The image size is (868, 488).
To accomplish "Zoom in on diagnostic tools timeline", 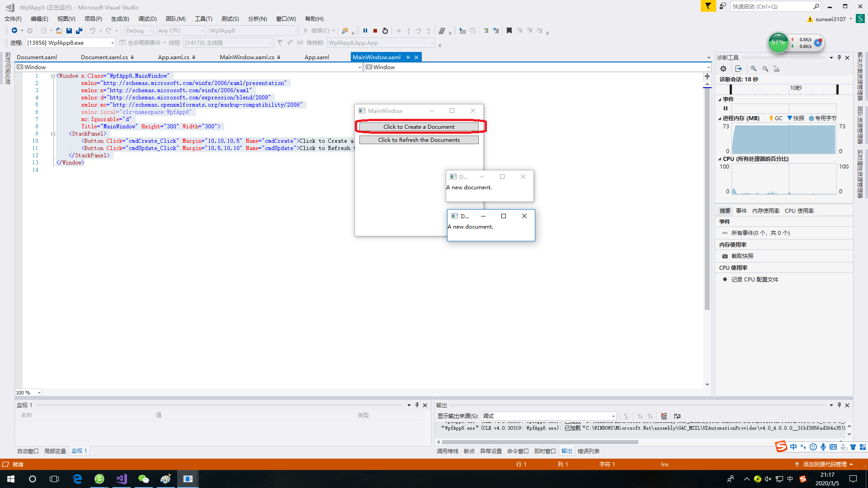I will pos(754,69).
